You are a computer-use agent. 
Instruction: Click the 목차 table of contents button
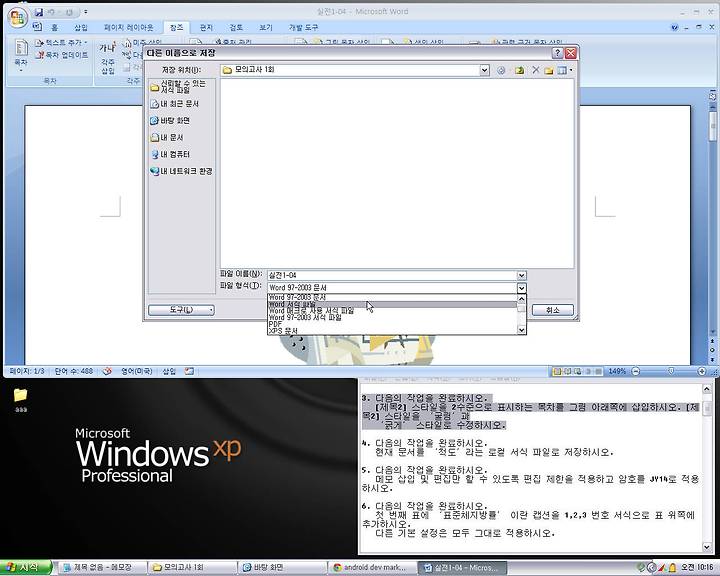pyautogui.click(x=21, y=55)
